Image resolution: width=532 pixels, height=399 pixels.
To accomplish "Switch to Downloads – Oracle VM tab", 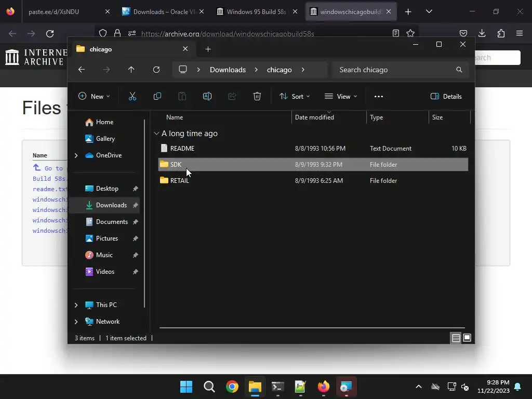I will (163, 11).
